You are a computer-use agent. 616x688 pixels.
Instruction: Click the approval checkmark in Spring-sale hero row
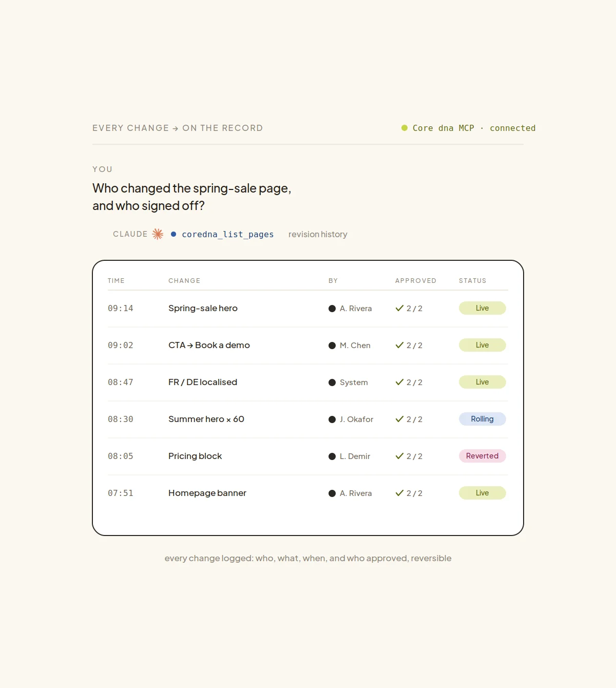point(399,308)
